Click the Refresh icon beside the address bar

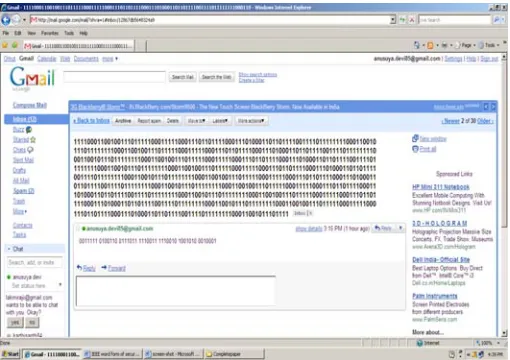(x=403, y=20)
